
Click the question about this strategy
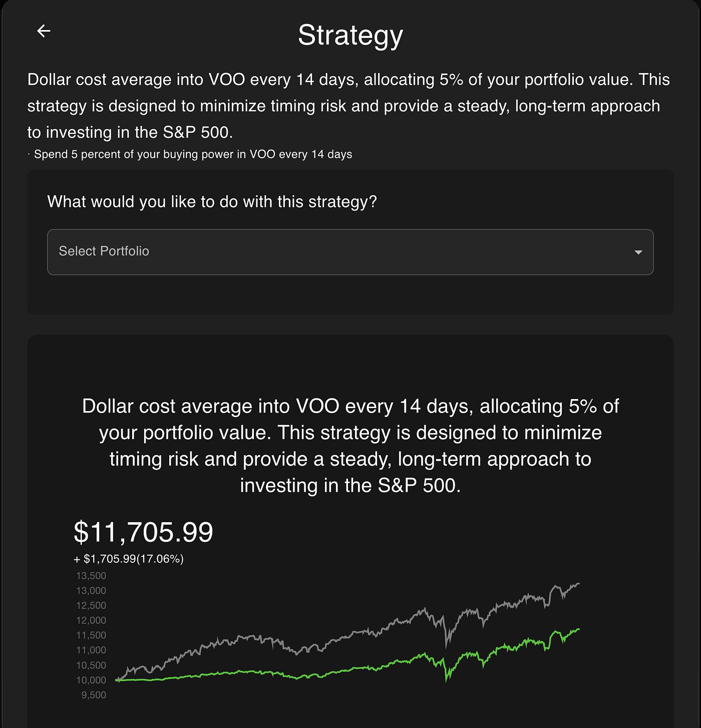(x=212, y=201)
